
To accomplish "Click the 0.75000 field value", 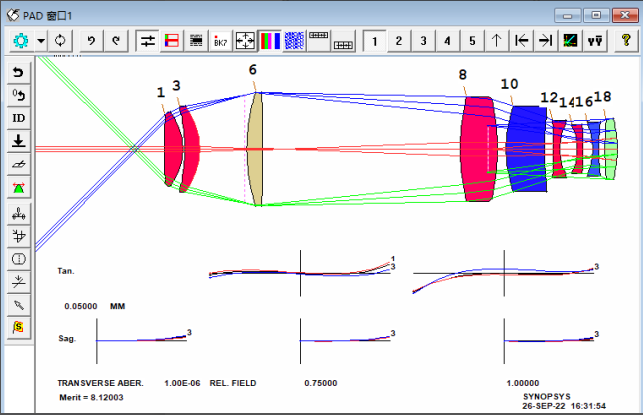I will (321, 383).
